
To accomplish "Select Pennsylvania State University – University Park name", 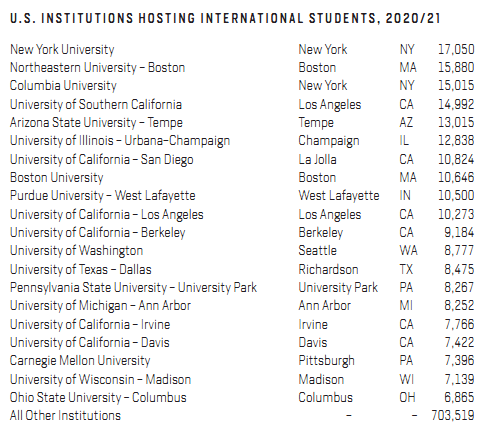I will [x=133, y=288].
